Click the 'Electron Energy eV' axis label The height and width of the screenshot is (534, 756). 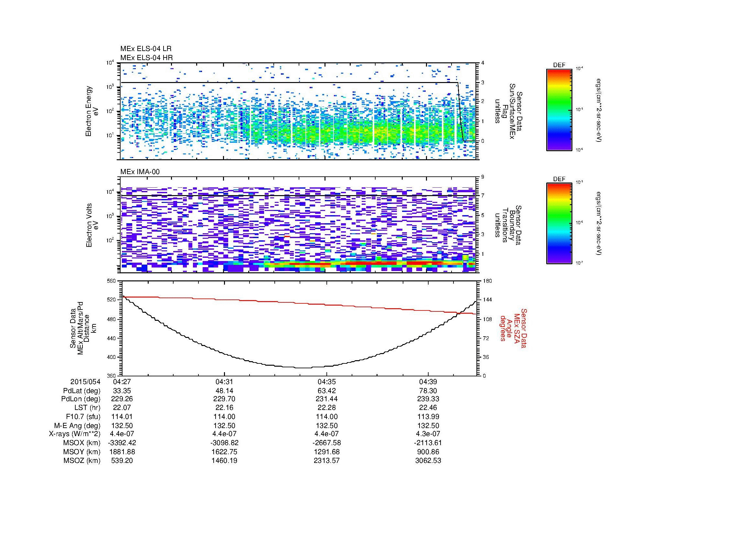92,111
